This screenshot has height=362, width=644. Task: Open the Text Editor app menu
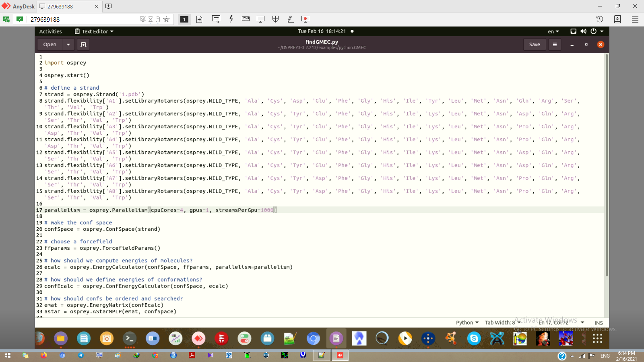94,31
